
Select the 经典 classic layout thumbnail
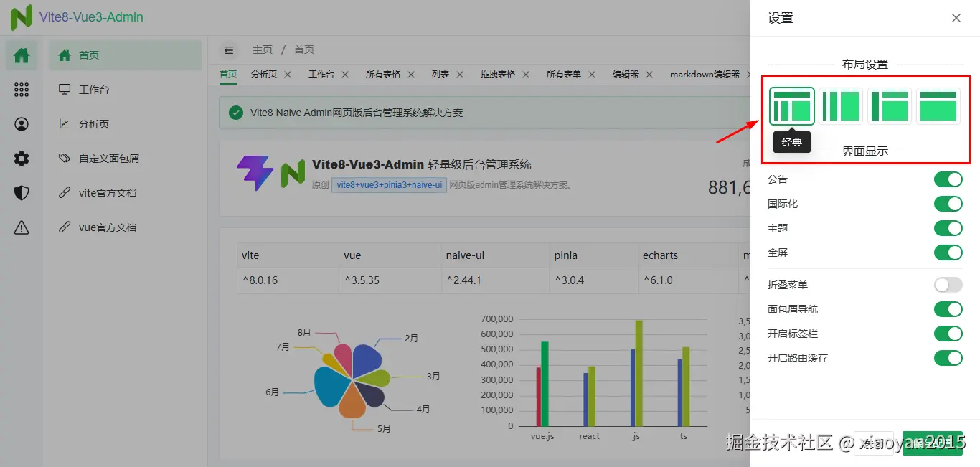[x=792, y=106]
